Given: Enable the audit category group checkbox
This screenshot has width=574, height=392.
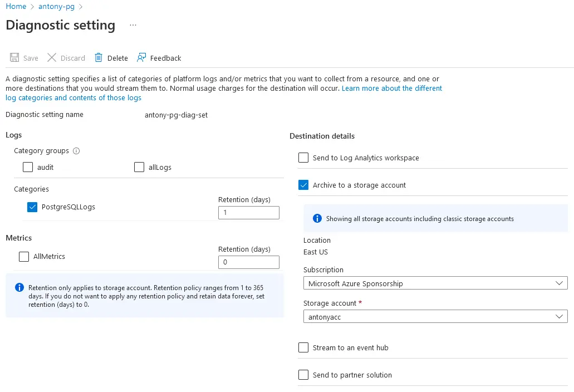Looking at the screenshot, I should [x=28, y=167].
